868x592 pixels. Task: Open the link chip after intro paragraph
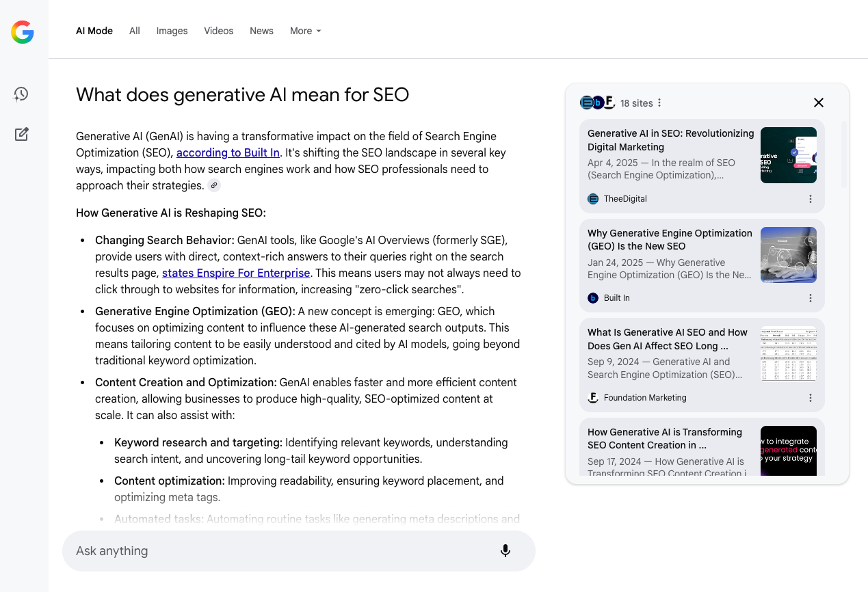pyautogui.click(x=214, y=185)
